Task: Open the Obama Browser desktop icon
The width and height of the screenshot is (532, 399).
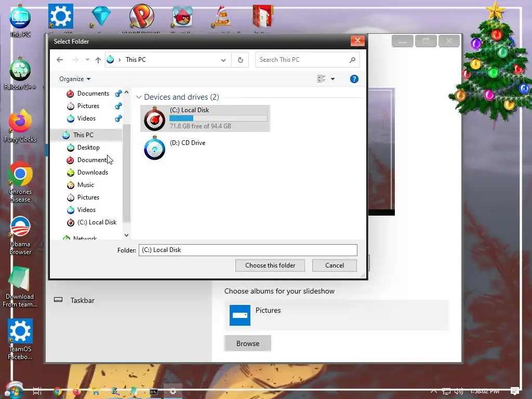Action: 20,235
